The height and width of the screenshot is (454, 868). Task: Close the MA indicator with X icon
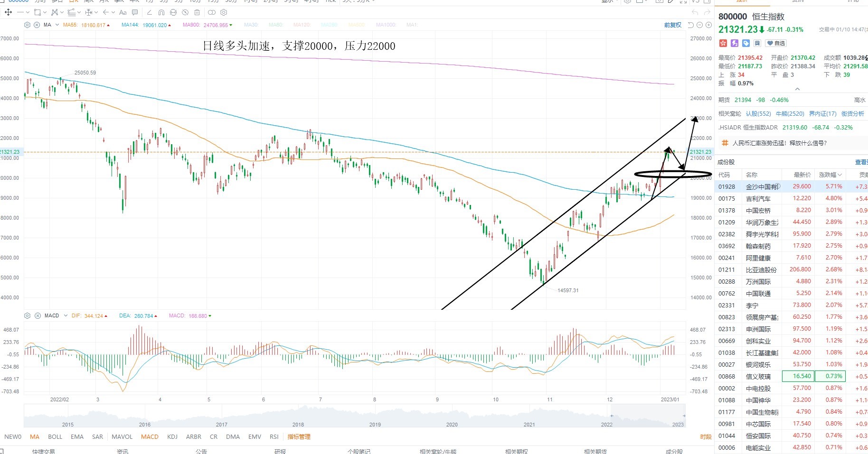37,25
